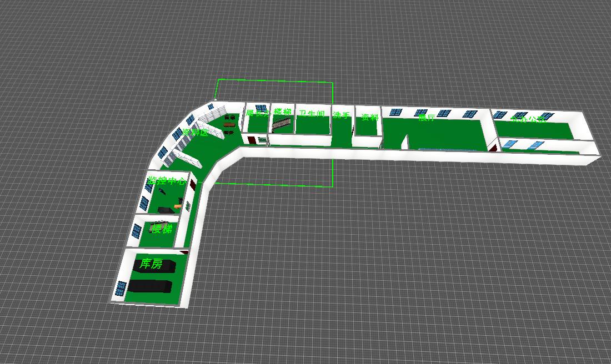Viewport: 611px width, 364px height.
Task: Click the 资料区 area label
Action: pyautogui.click(x=195, y=133)
